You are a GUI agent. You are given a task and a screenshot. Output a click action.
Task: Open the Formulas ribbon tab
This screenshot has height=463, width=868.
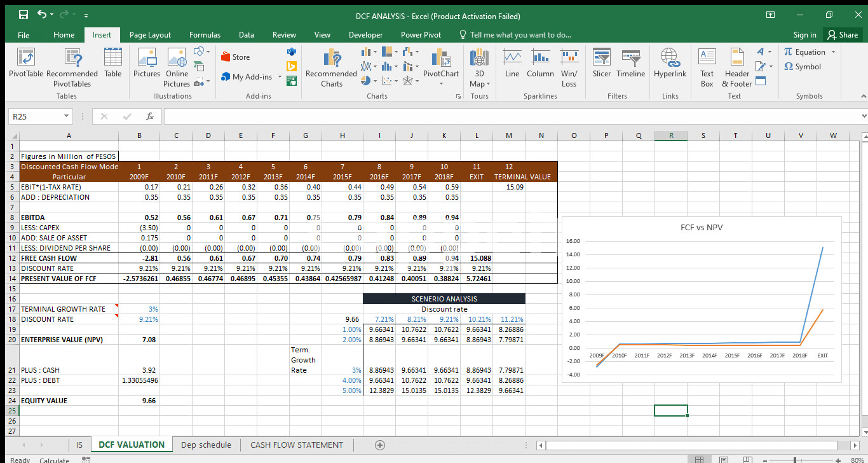point(205,35)
